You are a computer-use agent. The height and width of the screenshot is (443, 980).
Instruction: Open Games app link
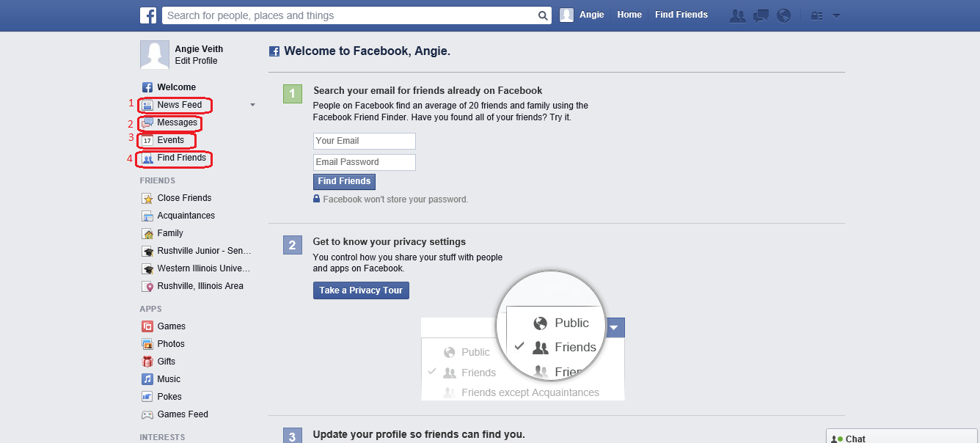[x=172, y=326]
